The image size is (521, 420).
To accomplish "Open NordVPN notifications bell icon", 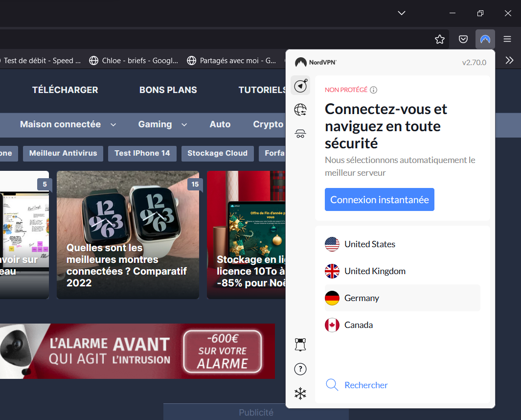I will pyautogui.click(x=300, y=345).
